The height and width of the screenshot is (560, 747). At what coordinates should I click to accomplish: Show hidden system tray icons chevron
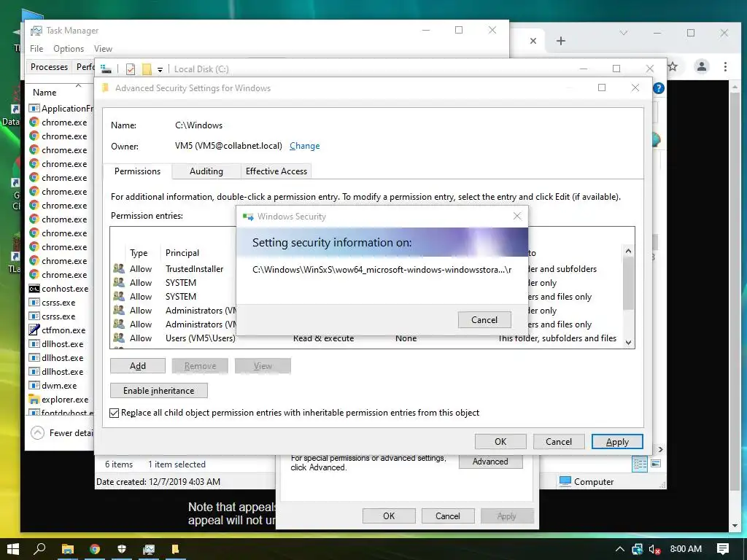point(619,549)
